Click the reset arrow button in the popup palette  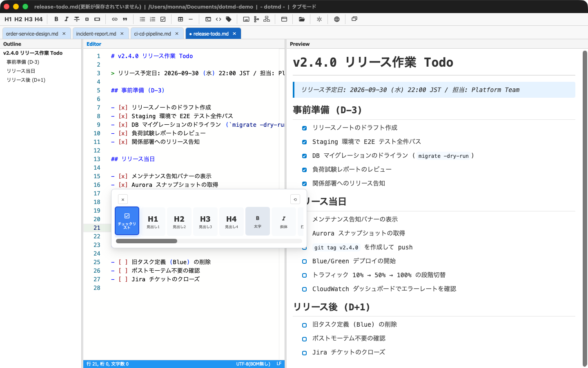coord(295,199)
